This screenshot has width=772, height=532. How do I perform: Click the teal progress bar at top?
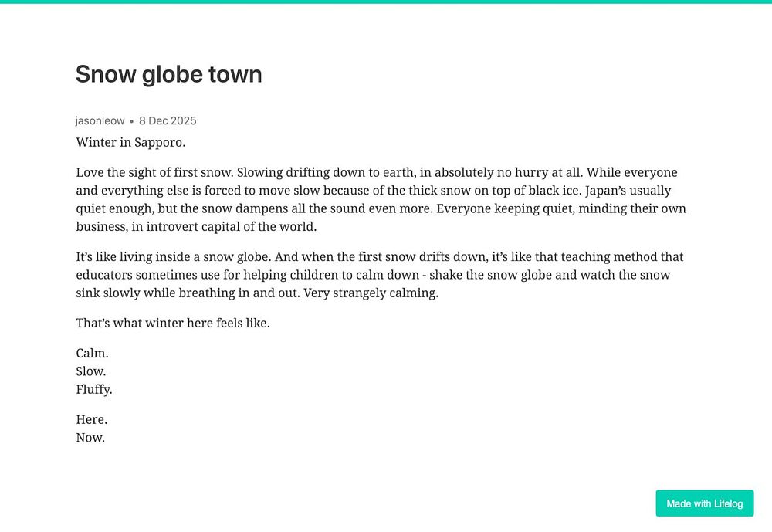386,2
